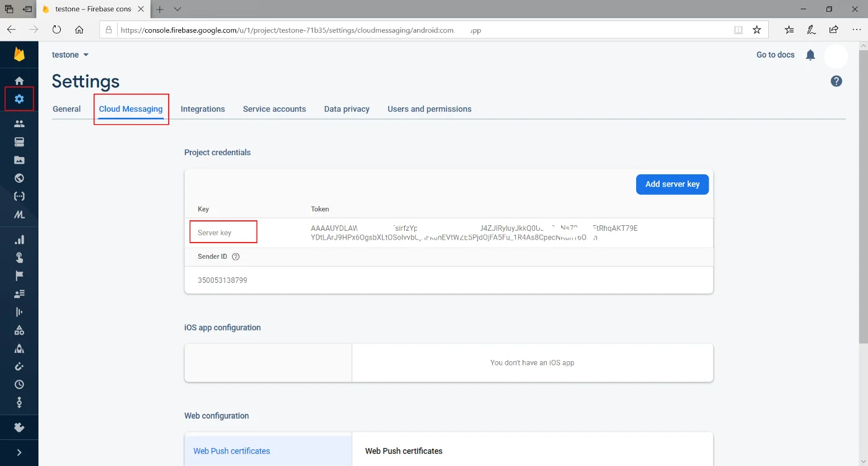Open the Firebase Home icon in sidebar

pyautogui.click(x=19, y=80)
